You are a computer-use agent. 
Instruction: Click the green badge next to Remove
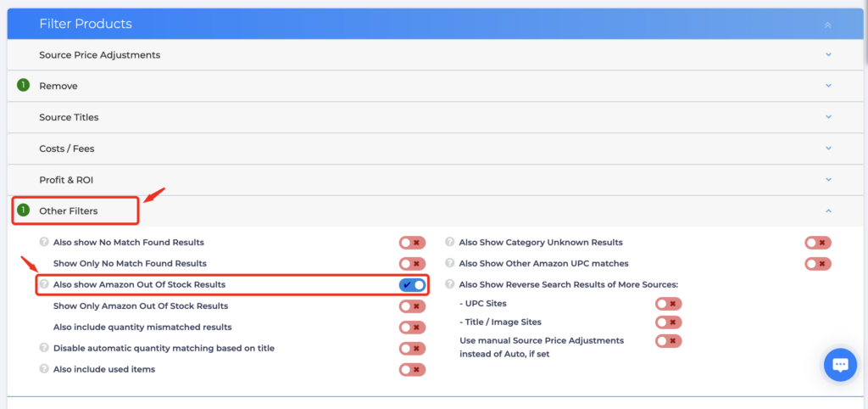(x=23, y=86)
